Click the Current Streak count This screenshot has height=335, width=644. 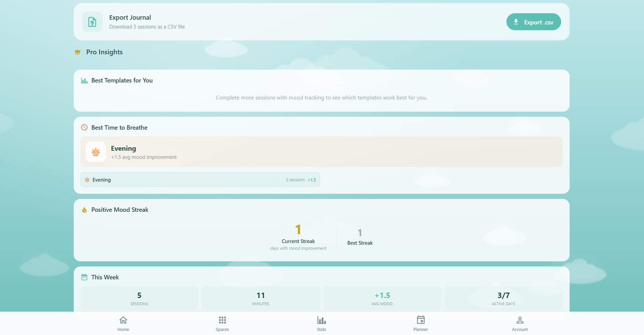[x=298, y=229]
